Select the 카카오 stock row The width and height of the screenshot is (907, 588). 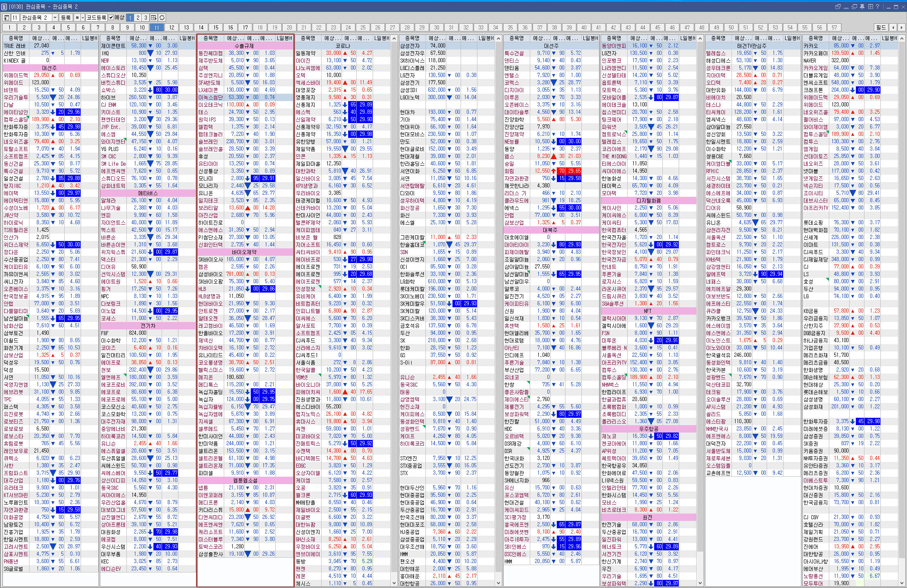pos(850,46)
